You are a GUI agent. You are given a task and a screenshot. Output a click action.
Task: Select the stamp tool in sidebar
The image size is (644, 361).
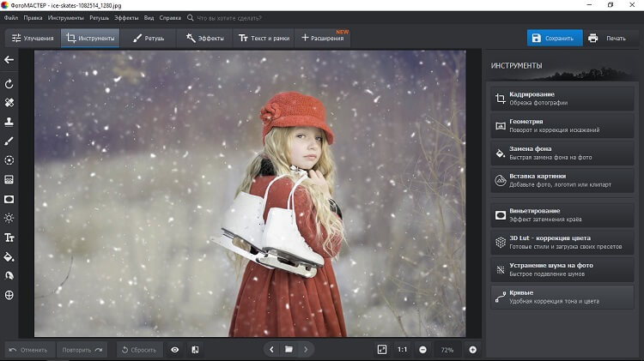pos(9,122)
